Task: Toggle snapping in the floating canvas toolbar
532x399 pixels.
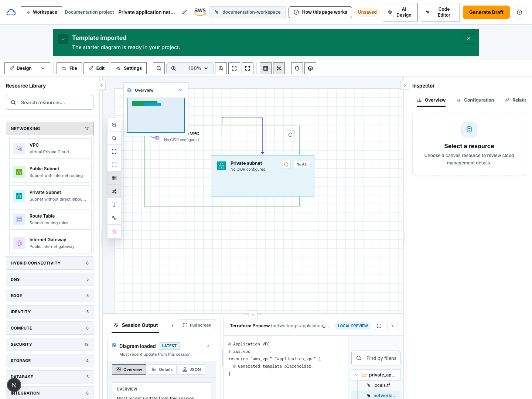Action: [114, 191]
